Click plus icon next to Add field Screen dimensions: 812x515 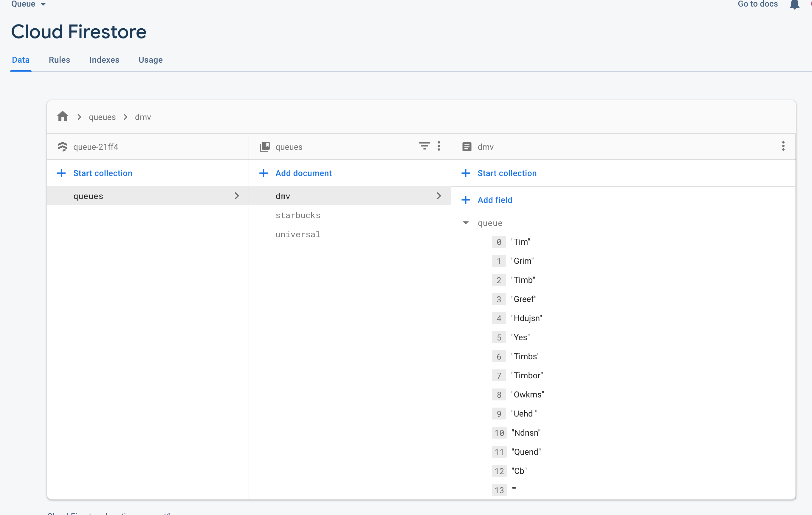[466, 200]
